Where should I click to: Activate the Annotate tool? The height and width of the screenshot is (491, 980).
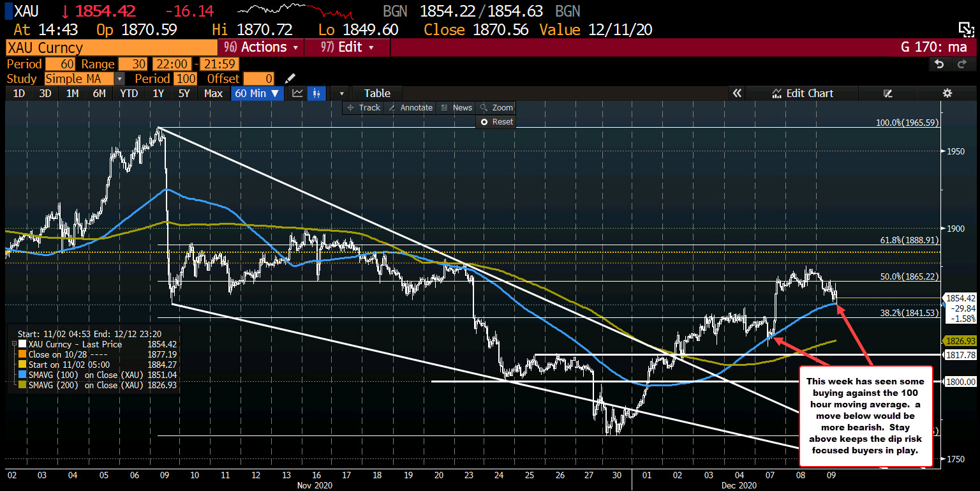410,107
